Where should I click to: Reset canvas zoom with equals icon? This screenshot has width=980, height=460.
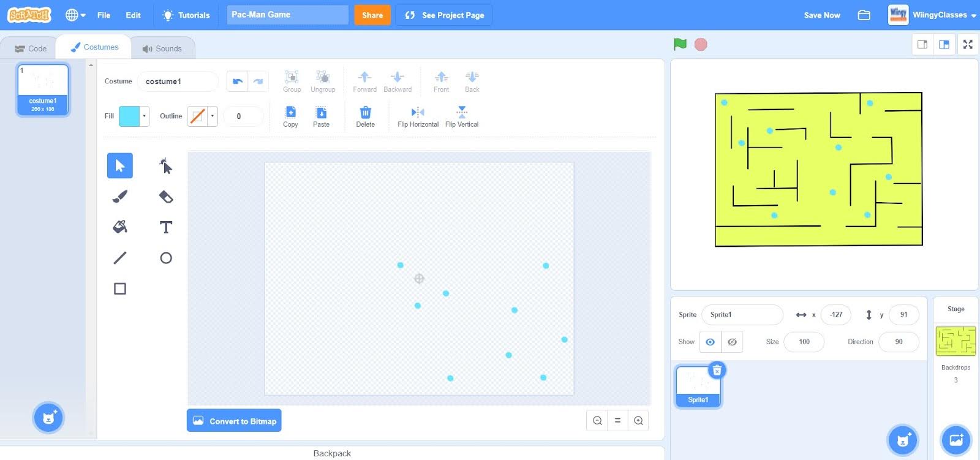[617, 420]
